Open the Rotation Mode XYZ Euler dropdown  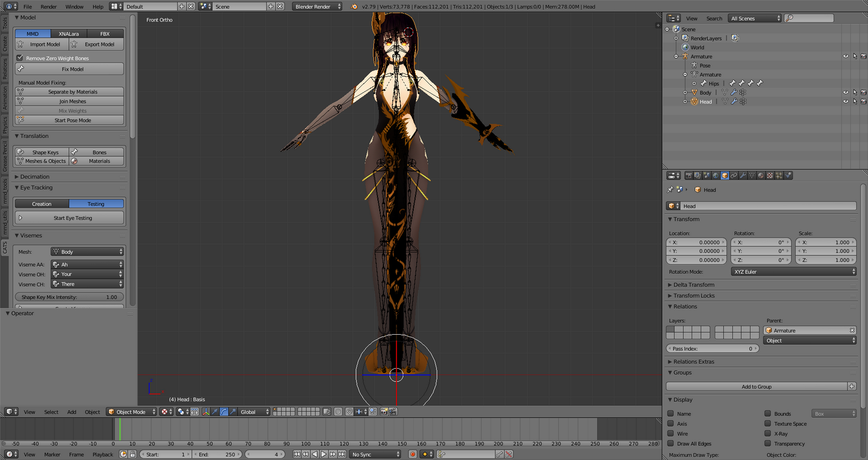point(794,271)
